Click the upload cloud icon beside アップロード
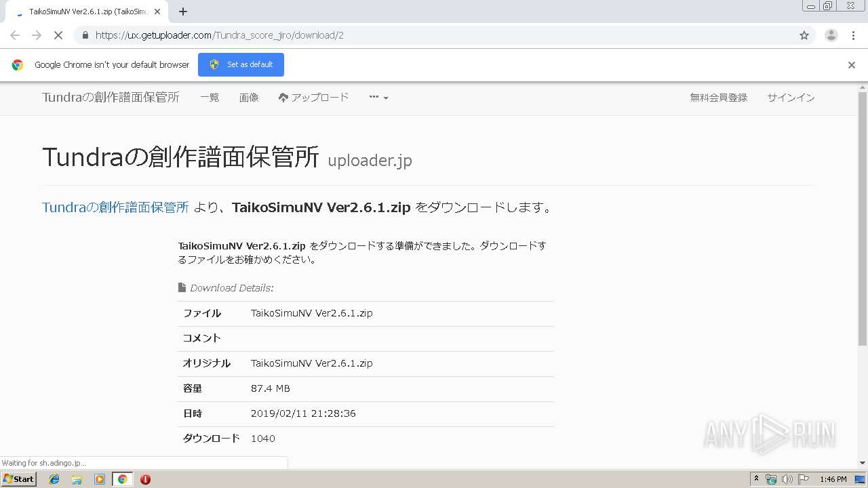868x488 pixels. point(283,98)
